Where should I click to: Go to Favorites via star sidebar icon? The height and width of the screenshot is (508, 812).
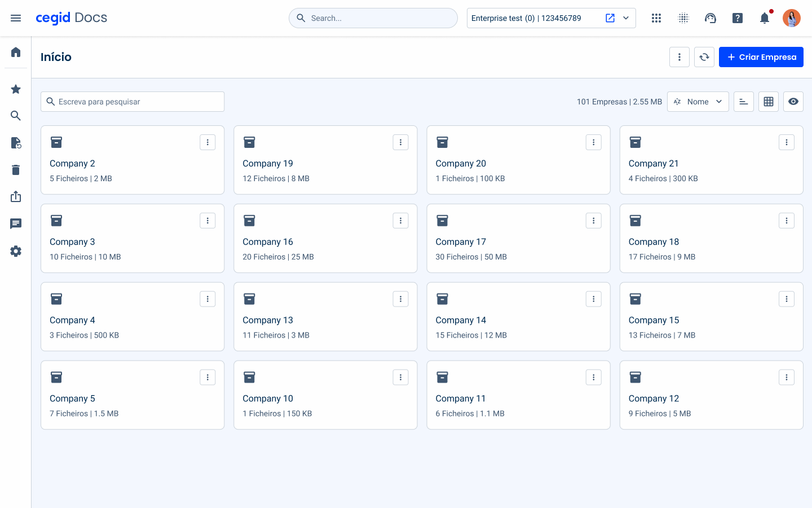[x=16, y=89]
